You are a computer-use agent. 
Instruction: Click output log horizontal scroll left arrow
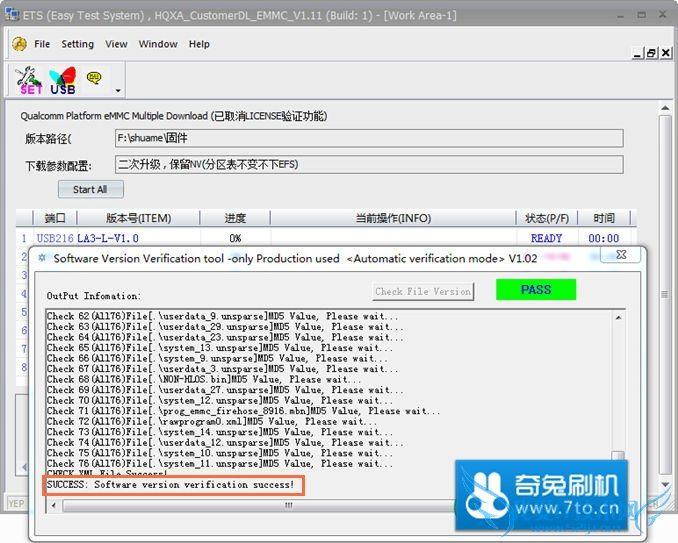tap(54, 505)
